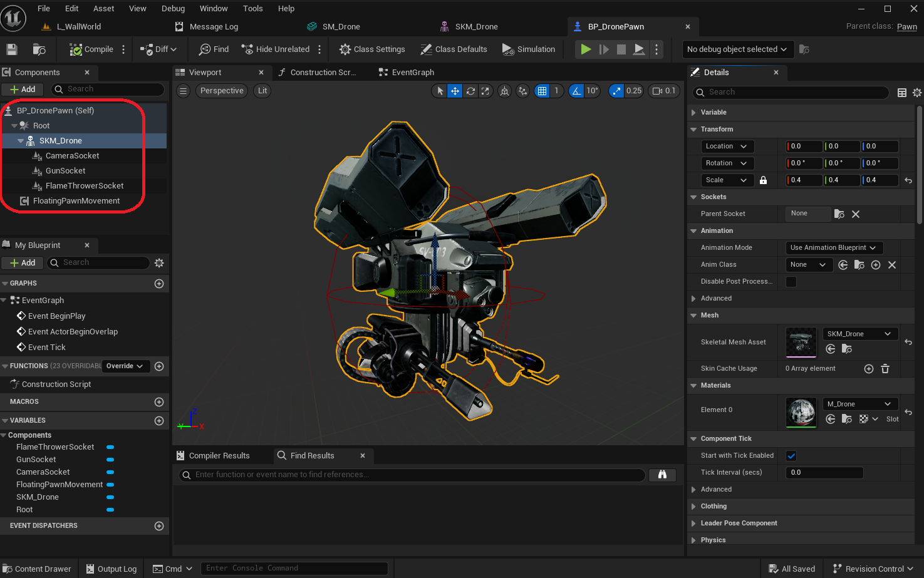Click the binoculars search button in Find Results
The image size is (924, 578).
click(662, 475)
